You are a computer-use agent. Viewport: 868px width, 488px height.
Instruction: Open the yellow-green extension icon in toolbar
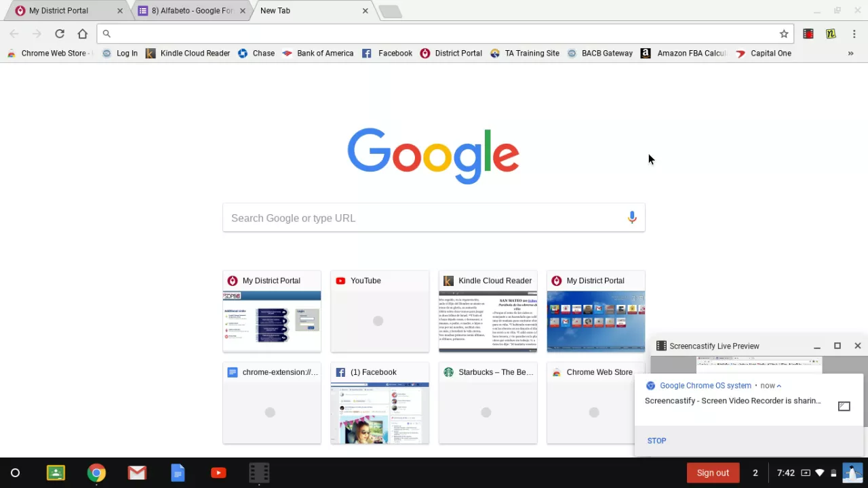[x=831, y=33]
